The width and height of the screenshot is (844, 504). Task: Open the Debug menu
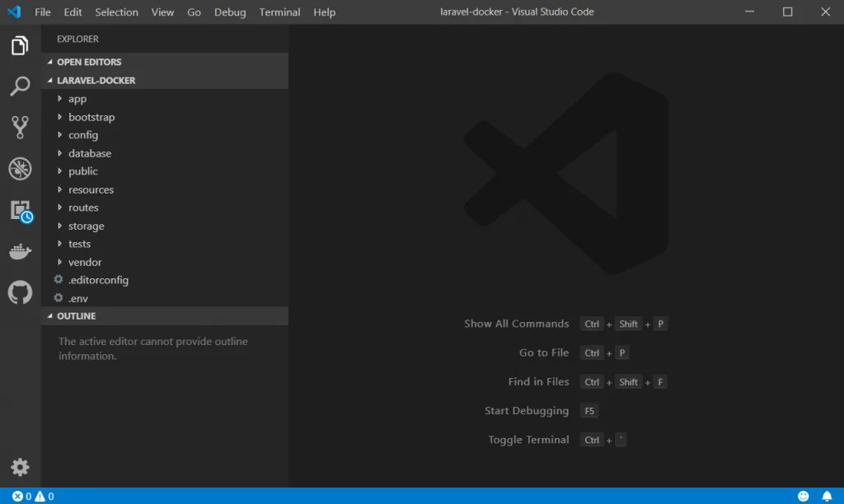pos(230,12)
